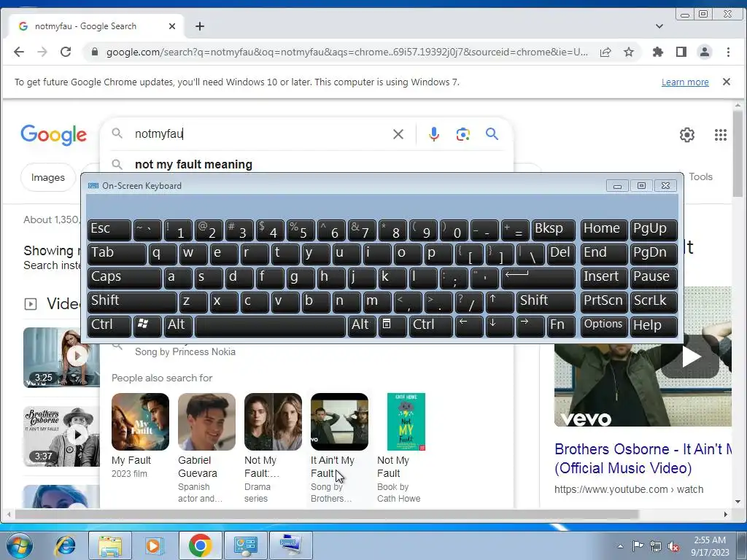The height and width of the screenshot is (560, 747).
Task: Open Windows Media Player from taskbar
Action: point(153,545)
